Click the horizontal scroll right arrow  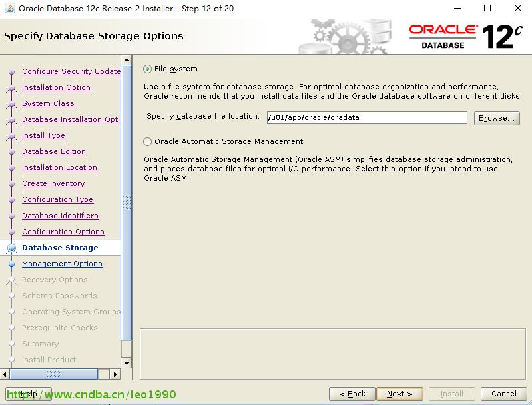coord(115,374)
